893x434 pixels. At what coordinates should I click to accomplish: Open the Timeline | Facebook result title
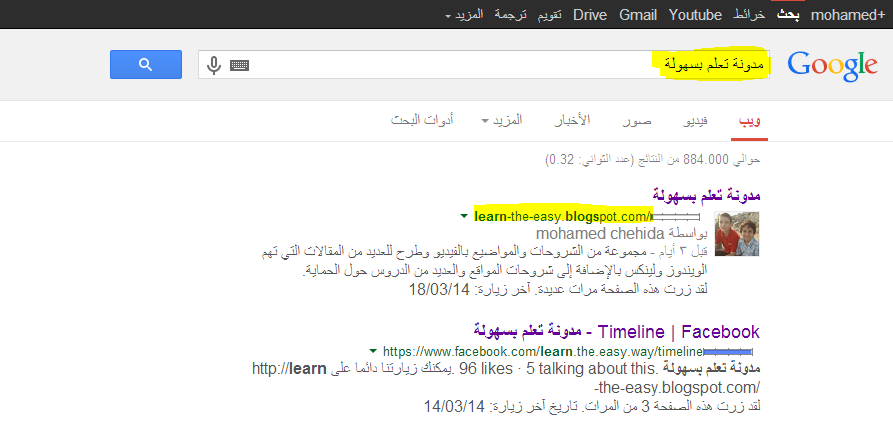pos(617,331)
